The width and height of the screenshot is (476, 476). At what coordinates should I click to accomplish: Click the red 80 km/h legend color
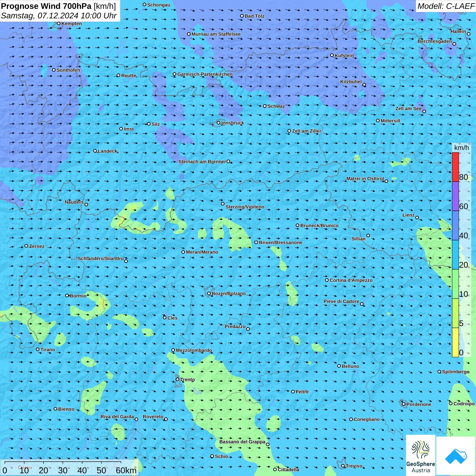[x=455, y=167]
